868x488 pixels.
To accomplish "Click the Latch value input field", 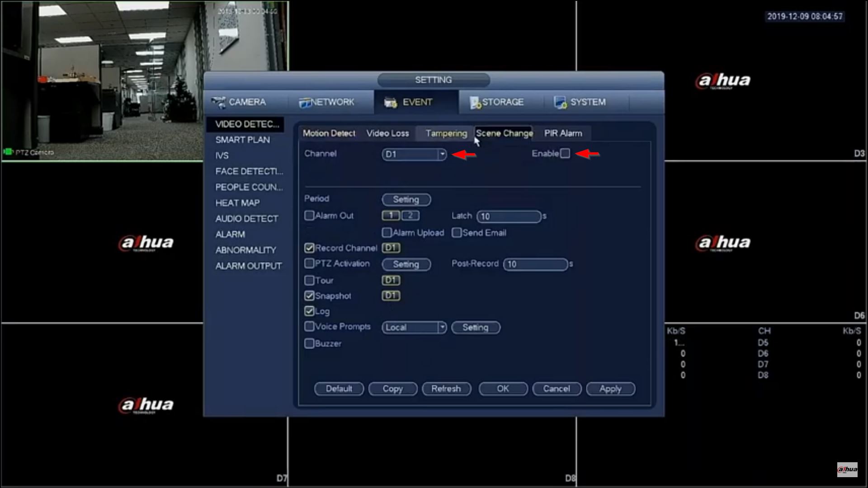I will click(x=509, y=216).
